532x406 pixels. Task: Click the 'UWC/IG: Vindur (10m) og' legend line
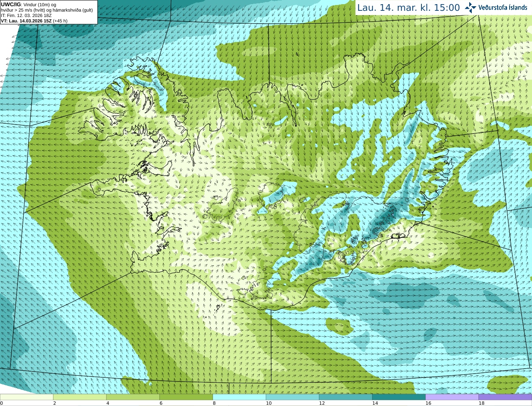click(x=29, y=5)
